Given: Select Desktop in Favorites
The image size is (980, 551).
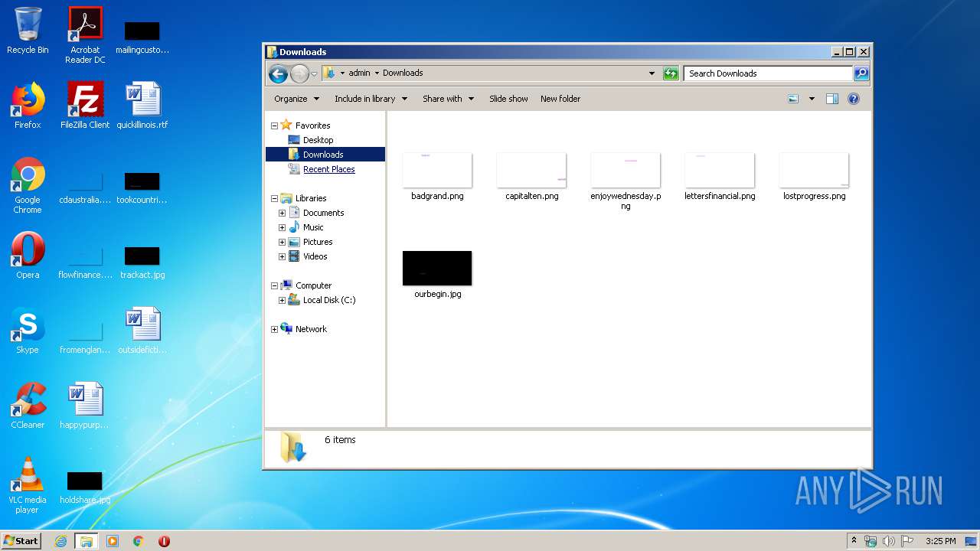Looking at the screenshot, I should pos(318,140).
